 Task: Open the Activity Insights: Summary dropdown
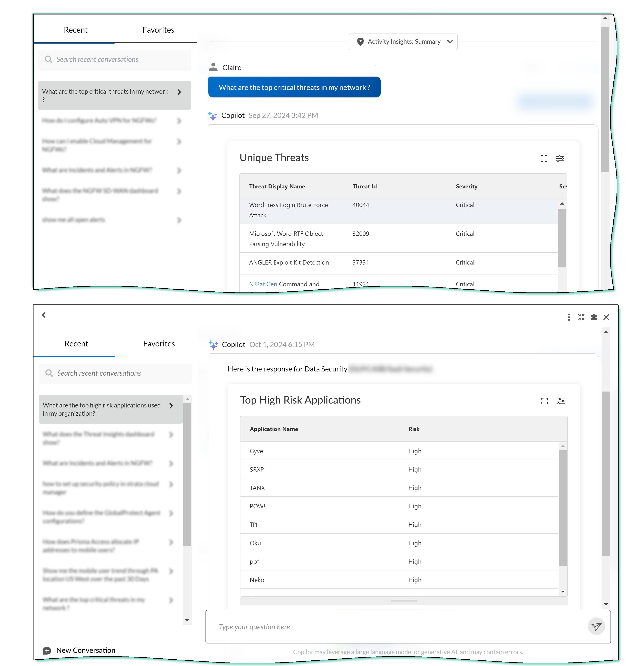pos(403,41)
